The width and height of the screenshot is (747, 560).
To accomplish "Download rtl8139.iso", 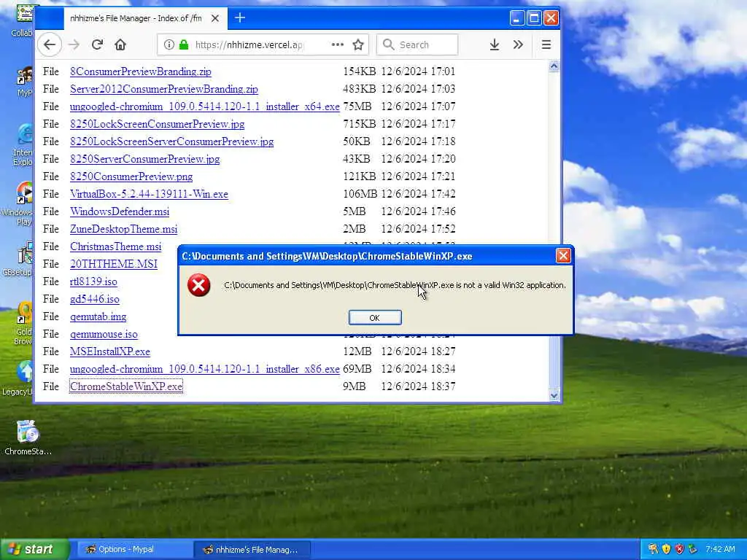I will pos(93,281).
